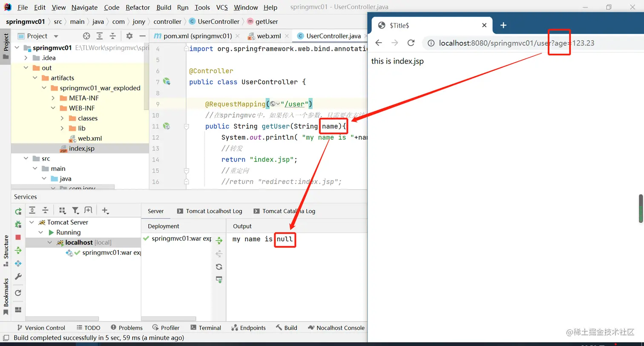Collapse the out folder
Screen dimensions: 644x346
click(x=26, y=68)
